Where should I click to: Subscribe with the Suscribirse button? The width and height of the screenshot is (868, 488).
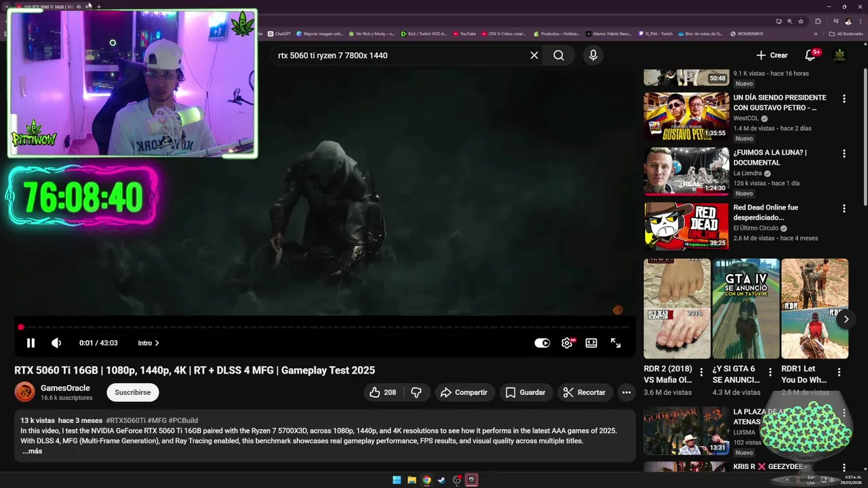tap(133, 392)
